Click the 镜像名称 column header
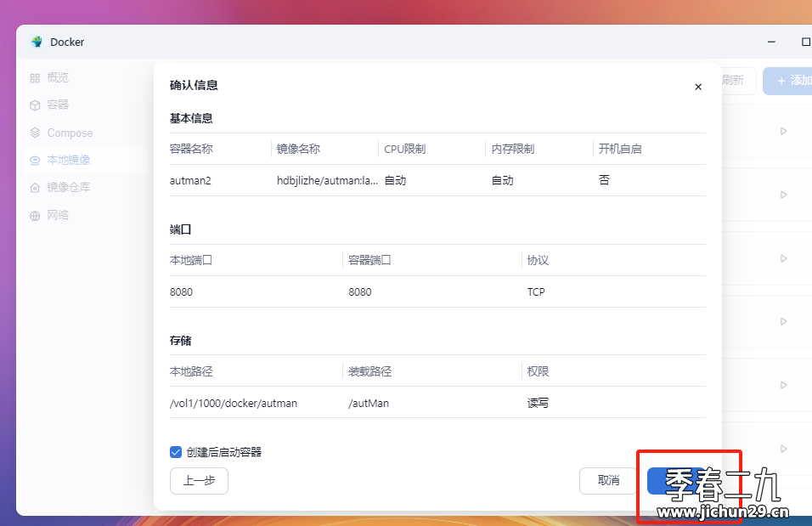This screenshot has width=812, height=526. [298, 150]
